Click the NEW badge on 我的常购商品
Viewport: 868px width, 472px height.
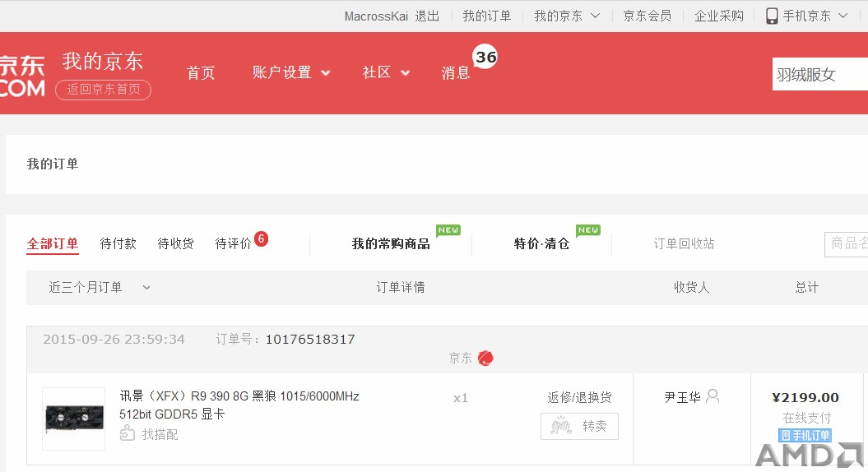pyautogui.click(x=448, y=230)
